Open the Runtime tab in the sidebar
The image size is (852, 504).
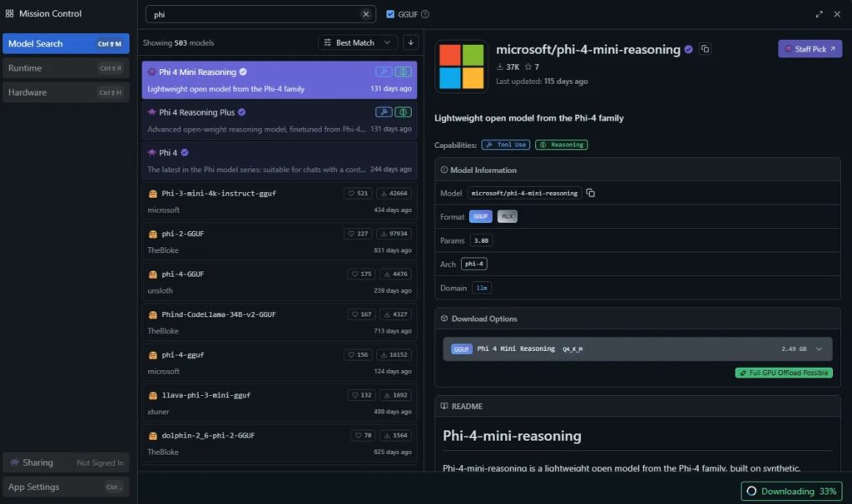(65, 68)
